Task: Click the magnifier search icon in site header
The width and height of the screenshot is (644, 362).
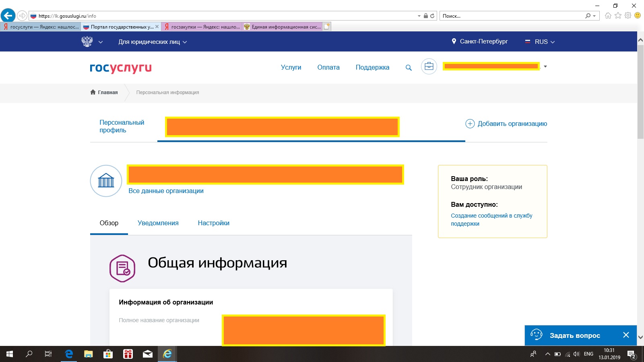Action: tap(409, 68)
